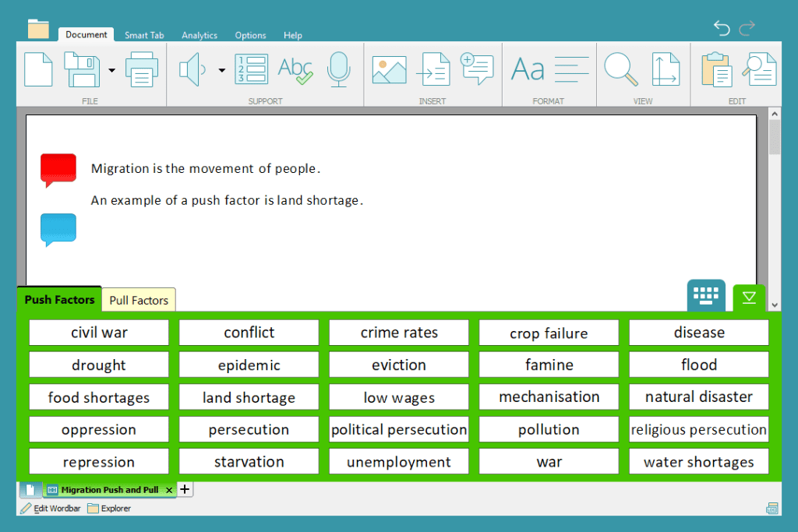
Task: Insert the word 'pollution'
Action: 549,429
